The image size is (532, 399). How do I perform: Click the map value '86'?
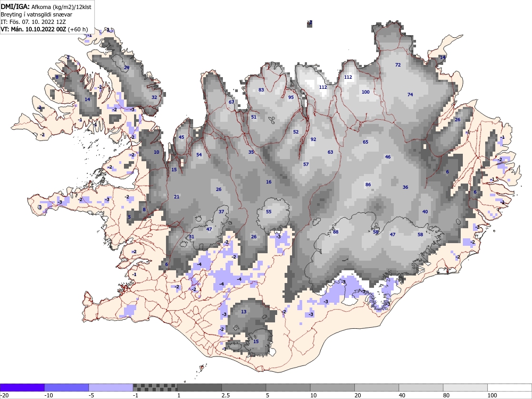tap(368, 185)
